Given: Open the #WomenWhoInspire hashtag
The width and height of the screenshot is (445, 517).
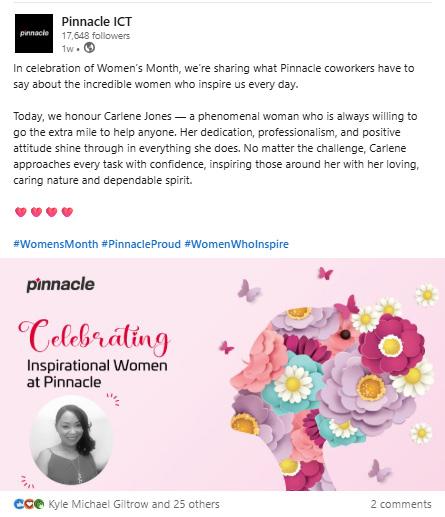Looking at the screenshot, I should click(236, 244).
